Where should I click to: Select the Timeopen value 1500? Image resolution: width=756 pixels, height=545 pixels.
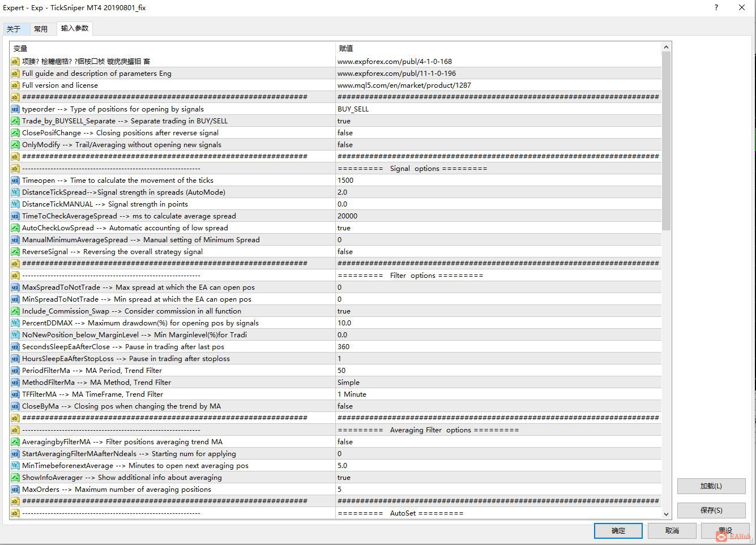pyautogui.click(x=345, y=181)
